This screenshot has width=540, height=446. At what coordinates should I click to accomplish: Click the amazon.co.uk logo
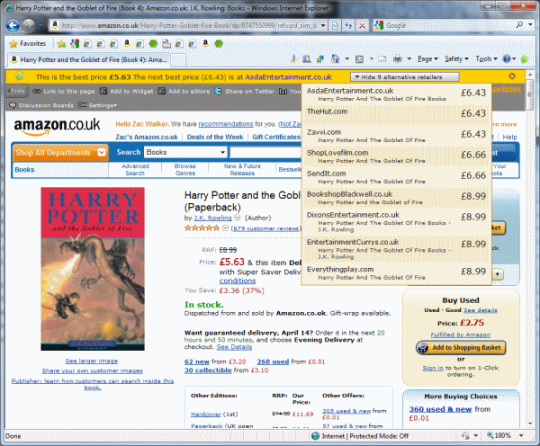(57, 126)
